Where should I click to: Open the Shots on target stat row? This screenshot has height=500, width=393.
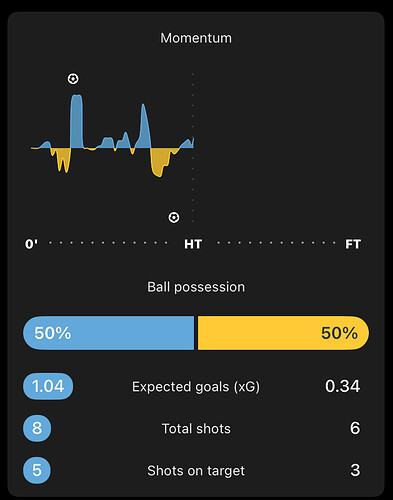coord(196,470)
